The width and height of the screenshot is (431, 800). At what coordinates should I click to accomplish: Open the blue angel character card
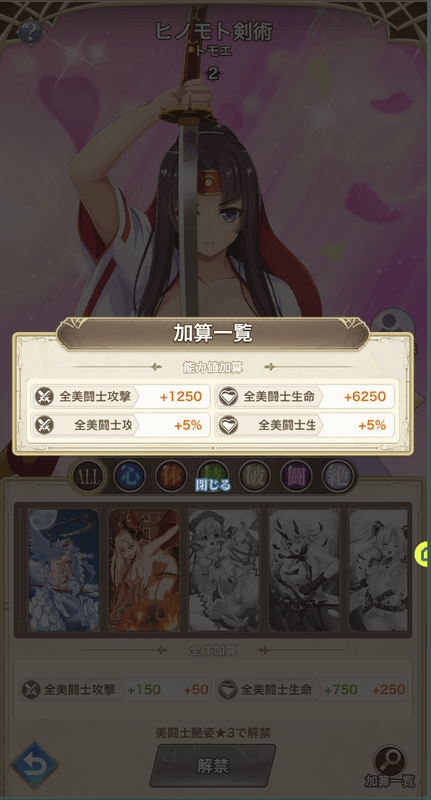pos(64,569)
